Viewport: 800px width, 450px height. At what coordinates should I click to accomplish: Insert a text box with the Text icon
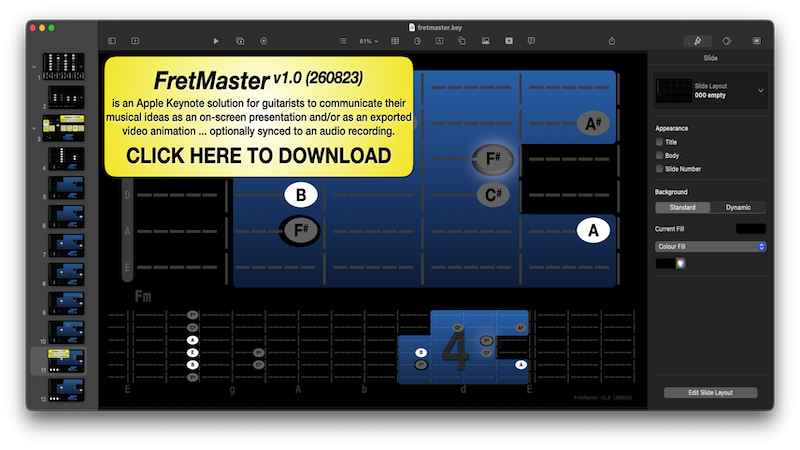(439, 41)
